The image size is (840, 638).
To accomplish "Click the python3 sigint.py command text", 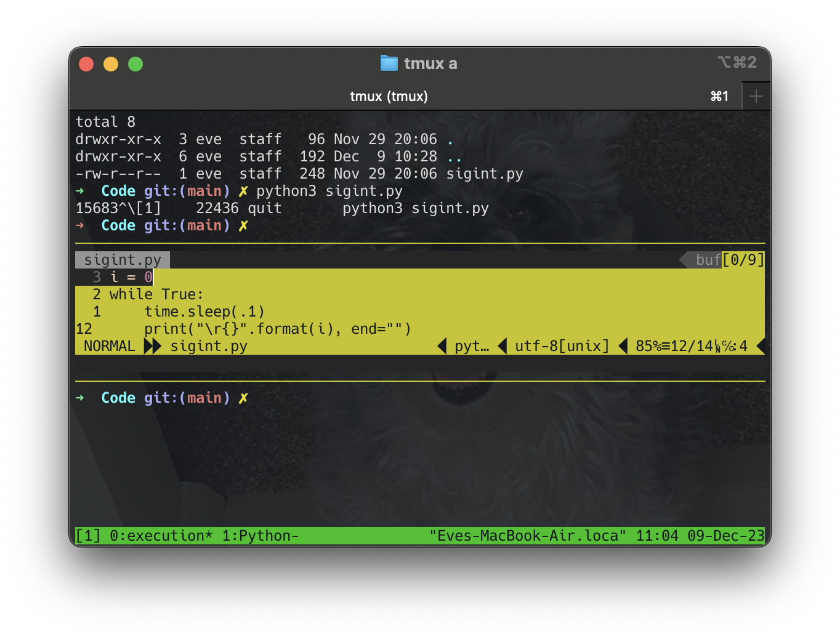I will (331, 191).
